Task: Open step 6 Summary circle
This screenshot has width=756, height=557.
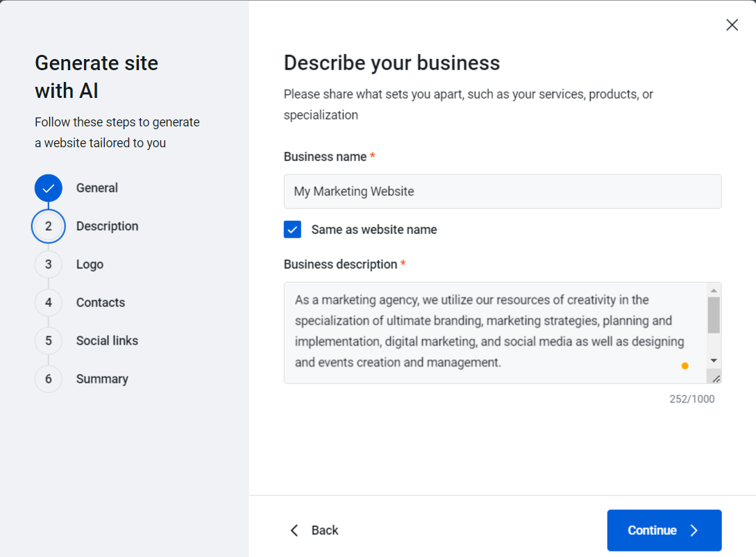Action: 49,379
